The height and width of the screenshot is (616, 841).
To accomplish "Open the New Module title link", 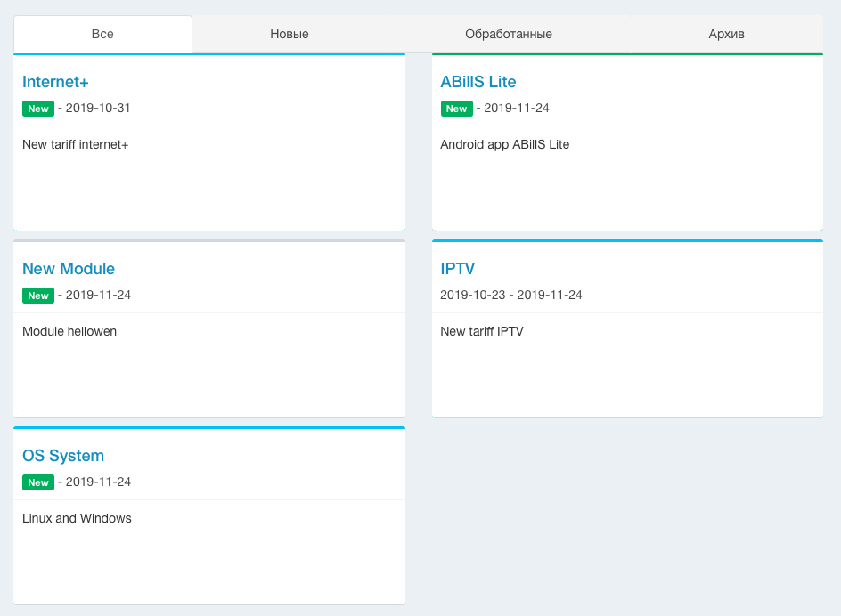I will tap(69, 269).
